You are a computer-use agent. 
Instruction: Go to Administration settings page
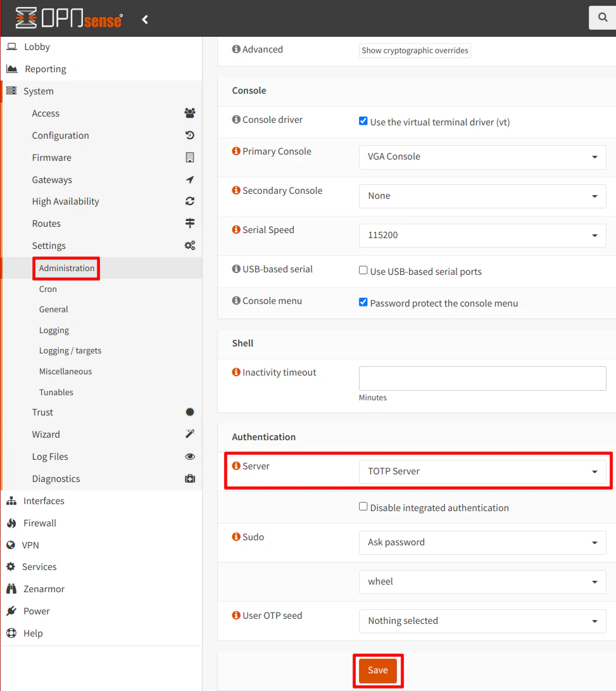click(66, 268)
